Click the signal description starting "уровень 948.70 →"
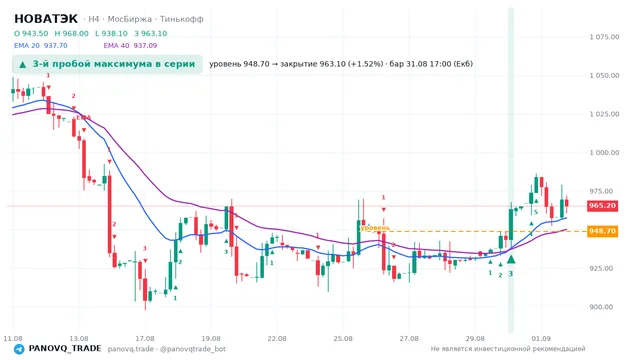The image size is (640, 360). pyautogui.click(x=341, y=64)
